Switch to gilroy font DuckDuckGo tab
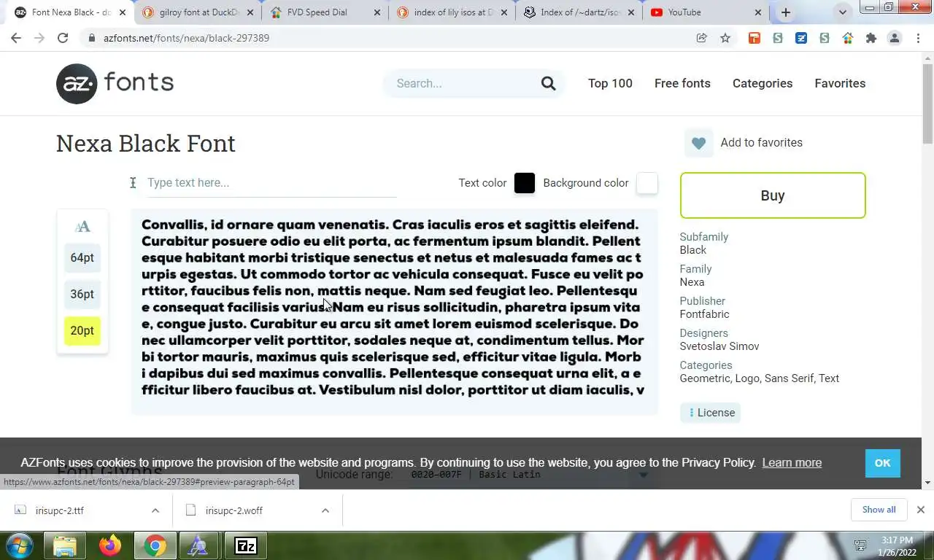The image size is (934, 560). click(197, 12)
